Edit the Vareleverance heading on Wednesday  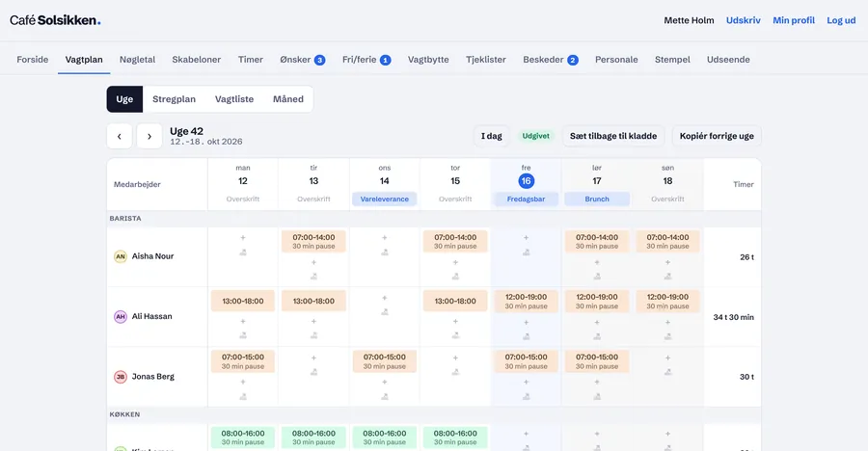[x=384, y=199]
